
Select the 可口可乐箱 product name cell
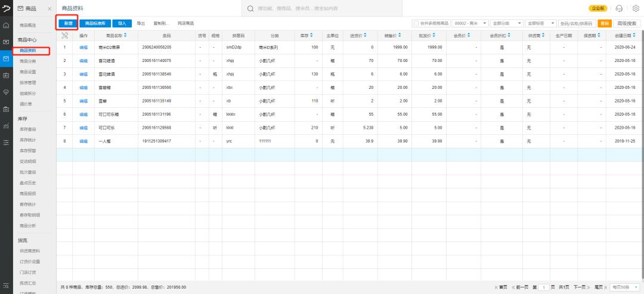(x=116, y=114)
